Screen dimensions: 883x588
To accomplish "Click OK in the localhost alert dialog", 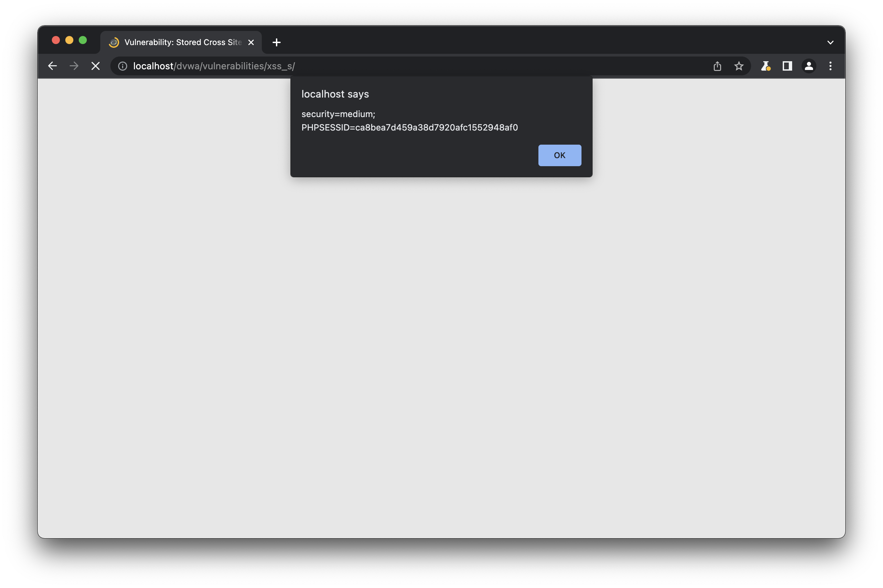I will (x=559, y=155).
